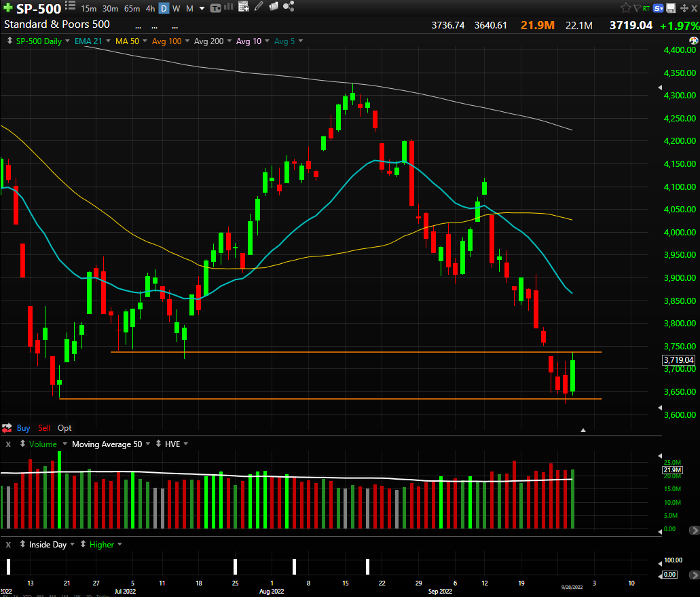Switch to the 15m timeframe
Screen dimensions: 700x597
[x=88, y=8]
